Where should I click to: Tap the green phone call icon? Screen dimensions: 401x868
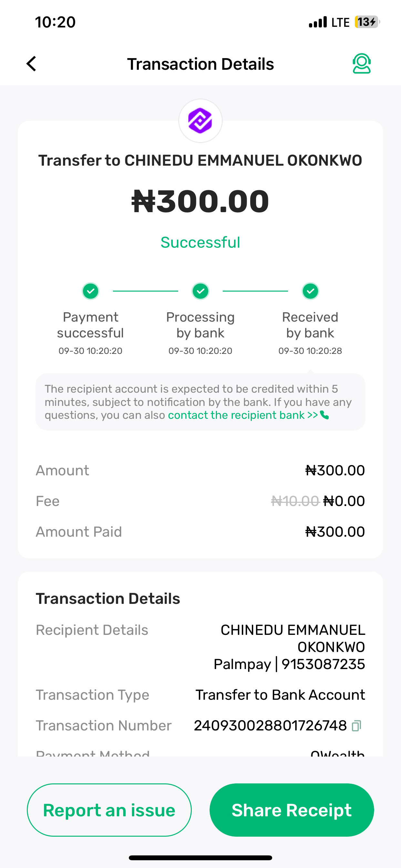pos(324,415)
